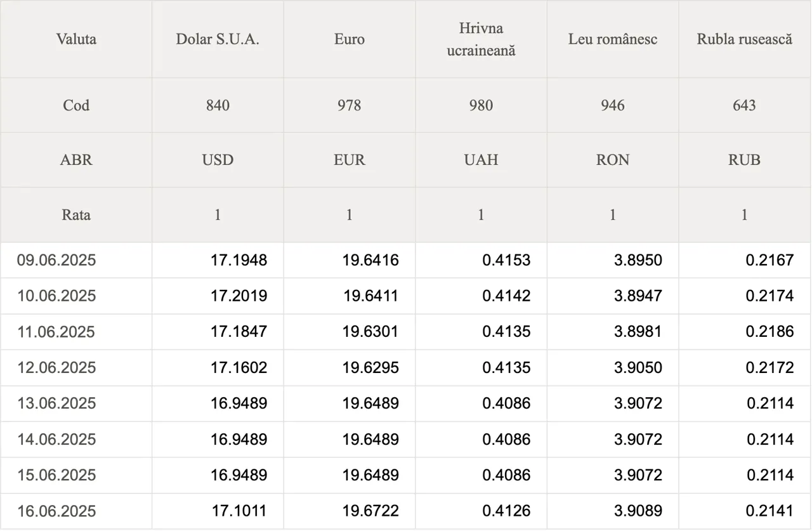
Task: Click currency code 643 cell
Action: pos(745,105)
